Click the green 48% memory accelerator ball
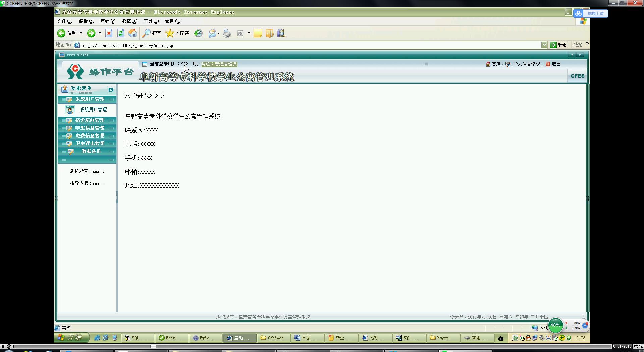This screenshot has width=644, height=352. 555,325
